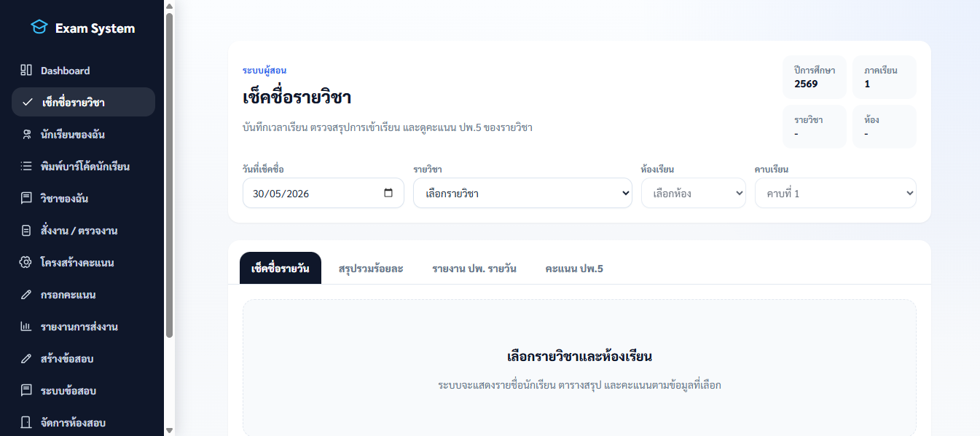Image resolution: width=980 pixels, height=436 pixels.
Task: Click the checkmark icon beside เช็กชื่อรายวิชา
Action: (x=27, y=103)
